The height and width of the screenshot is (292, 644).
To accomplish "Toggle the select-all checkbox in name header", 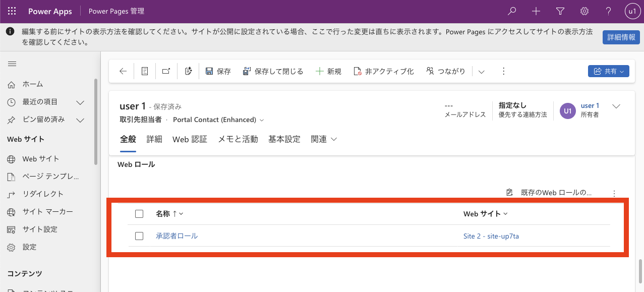I will coord(139,214).
